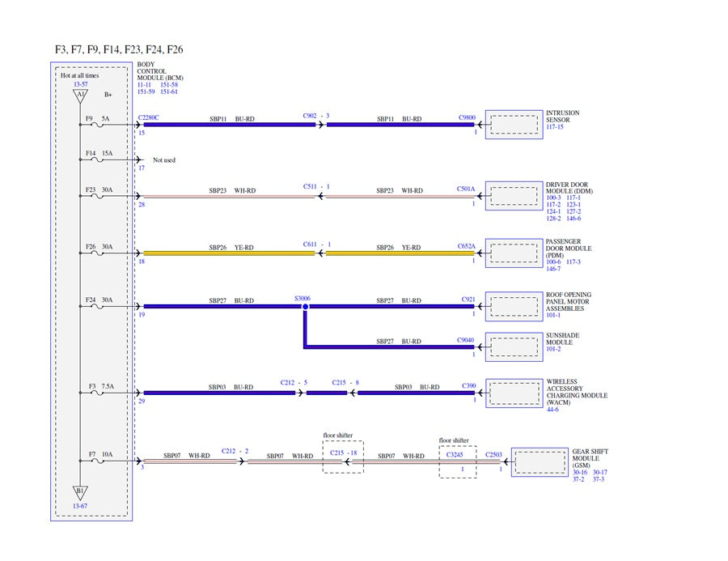Select the Intrusion Sensor component box
The image size is (728, 561).
514,124
